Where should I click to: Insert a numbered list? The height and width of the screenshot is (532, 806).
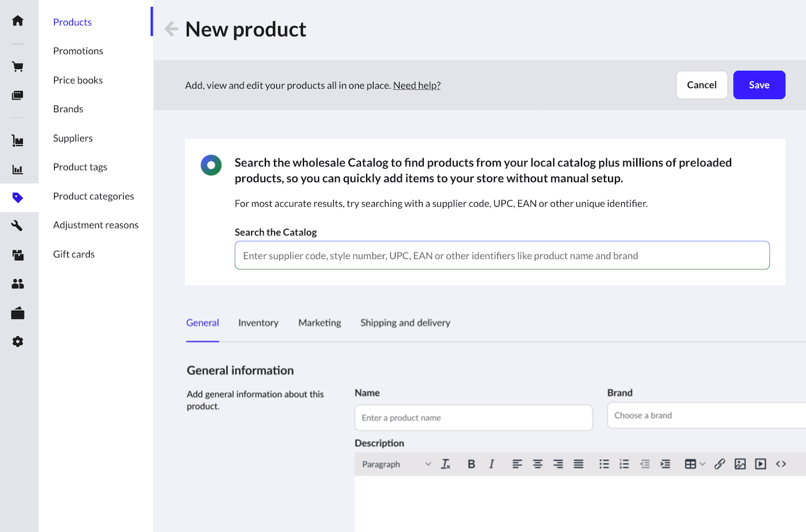click(x=624, y=464)
